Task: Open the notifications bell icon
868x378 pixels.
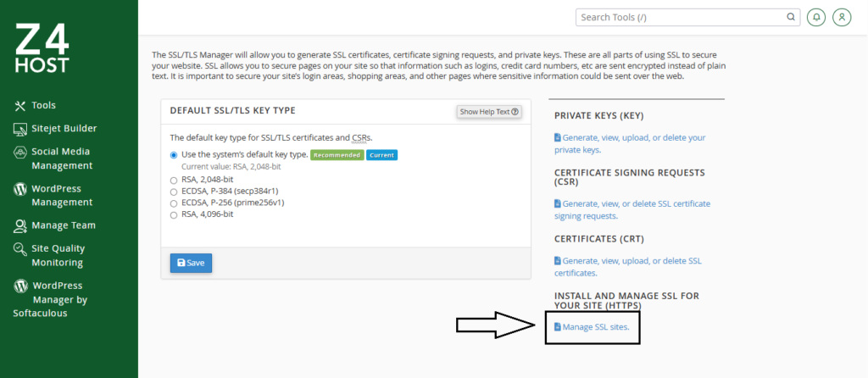Action: [x=816, y=17]
